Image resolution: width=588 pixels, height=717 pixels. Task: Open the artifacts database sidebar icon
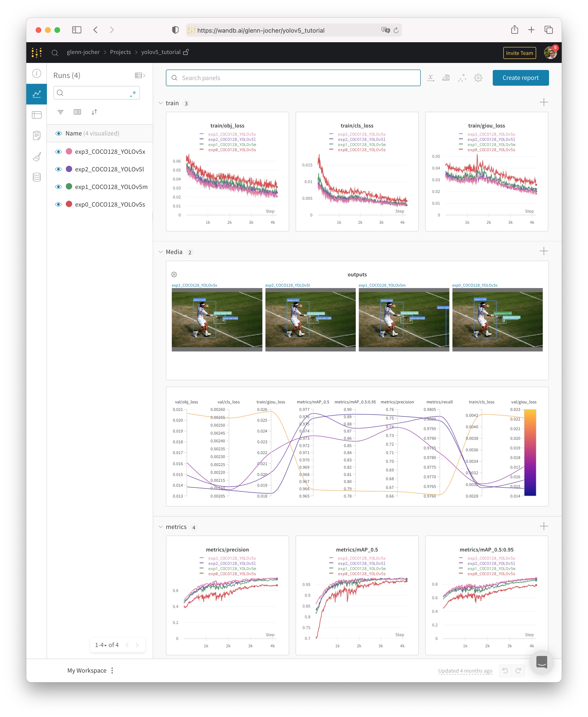pyautogui.click(x=37, y=177)
